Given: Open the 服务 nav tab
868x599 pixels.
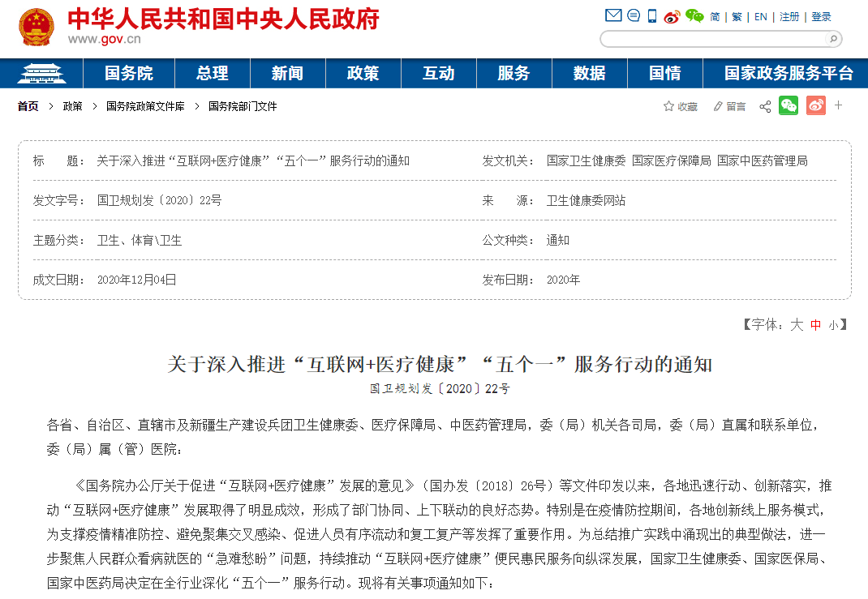Looking at the screenshot, I should pyautogui.click(x=513, y=73).
